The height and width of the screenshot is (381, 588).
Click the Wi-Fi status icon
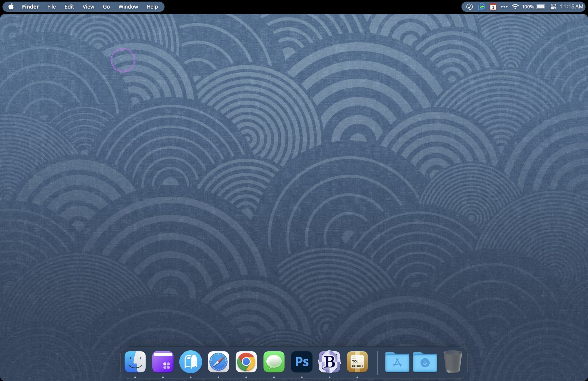[x=515, y=6]
